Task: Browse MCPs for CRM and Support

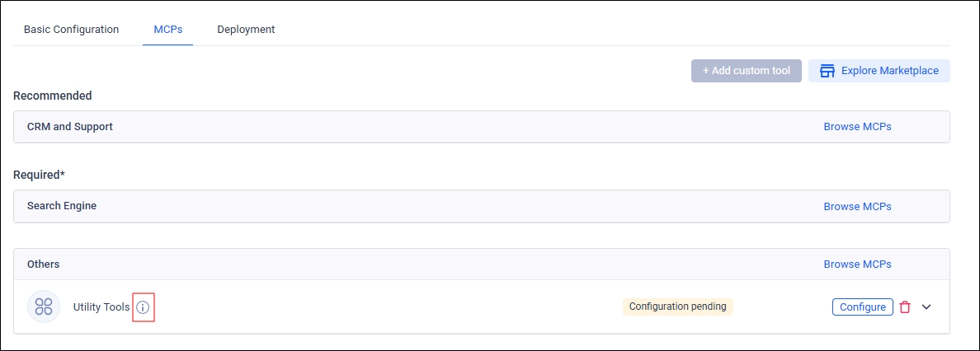Action: click(857, 127)
